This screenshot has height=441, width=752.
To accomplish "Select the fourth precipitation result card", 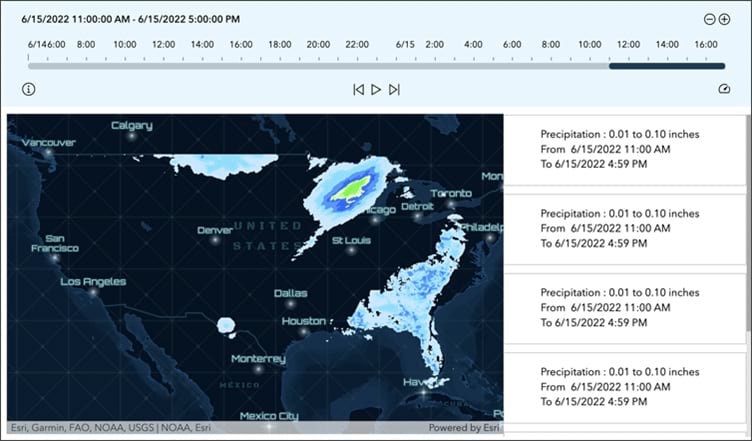I will point(624,387).
